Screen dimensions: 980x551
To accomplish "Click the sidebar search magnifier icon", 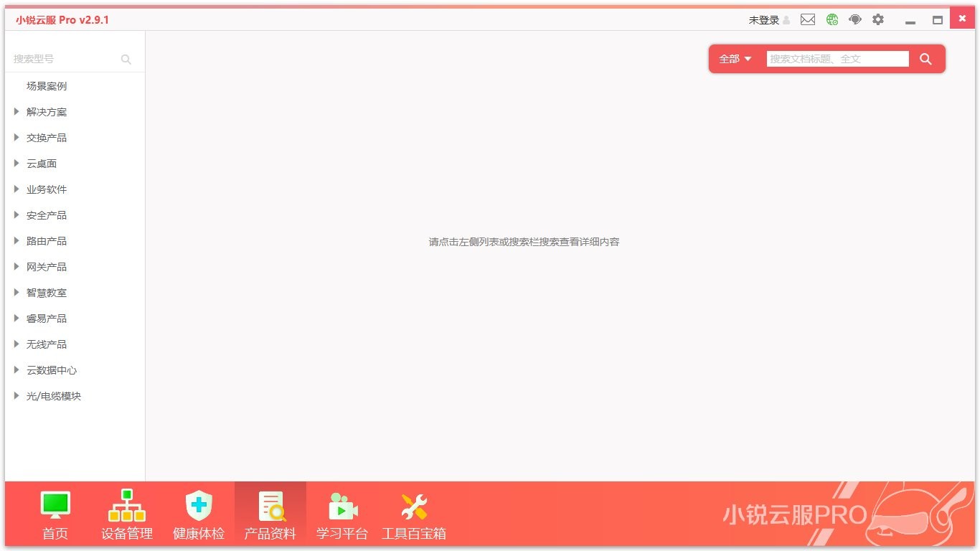I will (x=126, y=60).
